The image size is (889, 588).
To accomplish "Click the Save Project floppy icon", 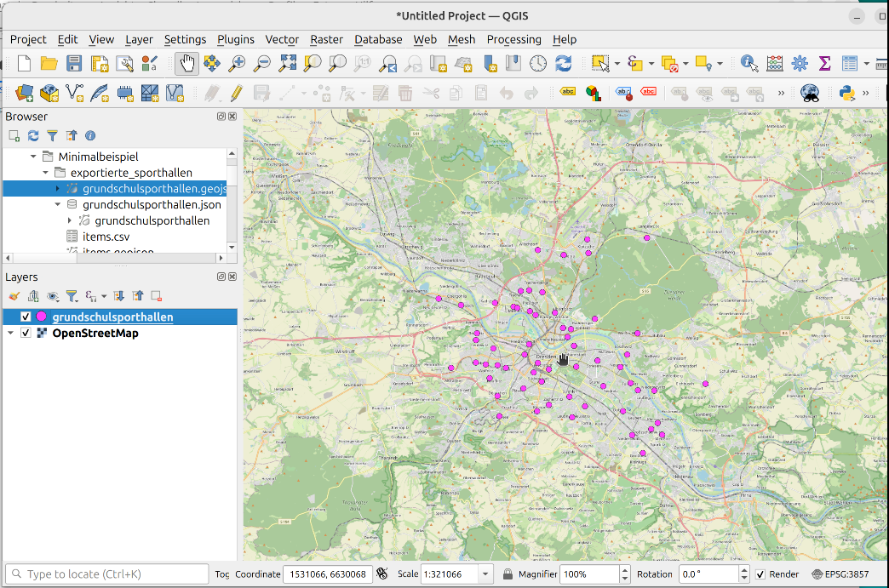I will pos(74,63).
